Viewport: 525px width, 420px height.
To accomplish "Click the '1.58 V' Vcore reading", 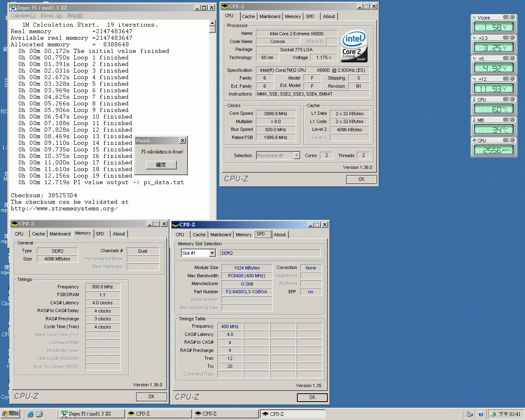I will click(494, 27).
